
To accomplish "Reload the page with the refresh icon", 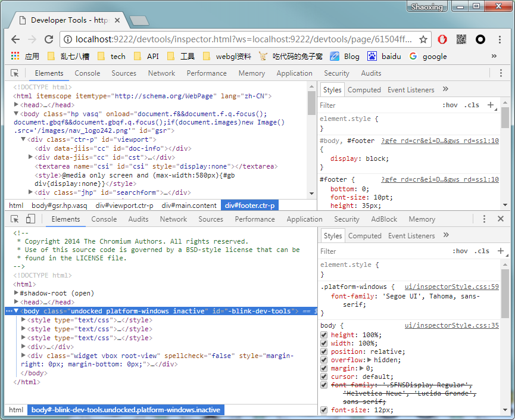I will tap(49, 39).
